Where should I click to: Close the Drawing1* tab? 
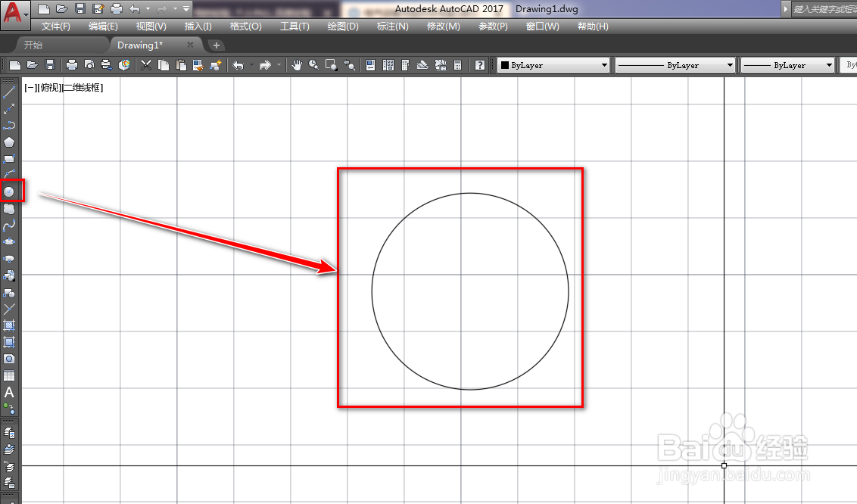tap(190, 45)
